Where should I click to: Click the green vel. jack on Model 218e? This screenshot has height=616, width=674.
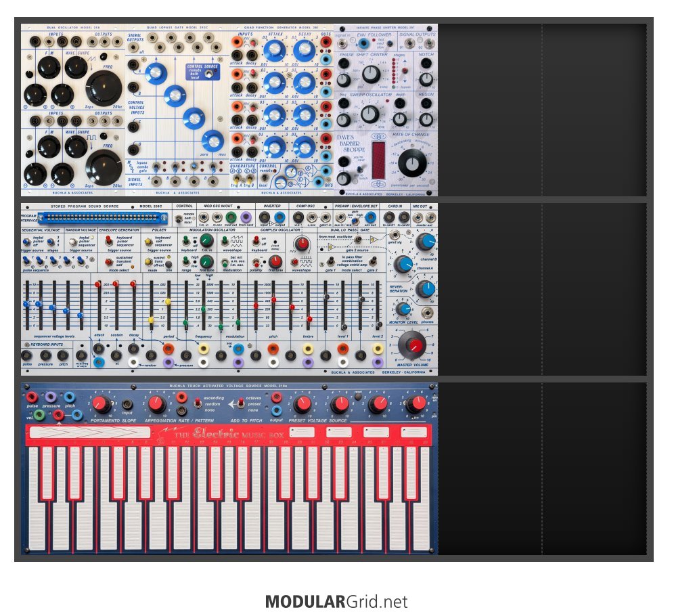click(39, 415)
